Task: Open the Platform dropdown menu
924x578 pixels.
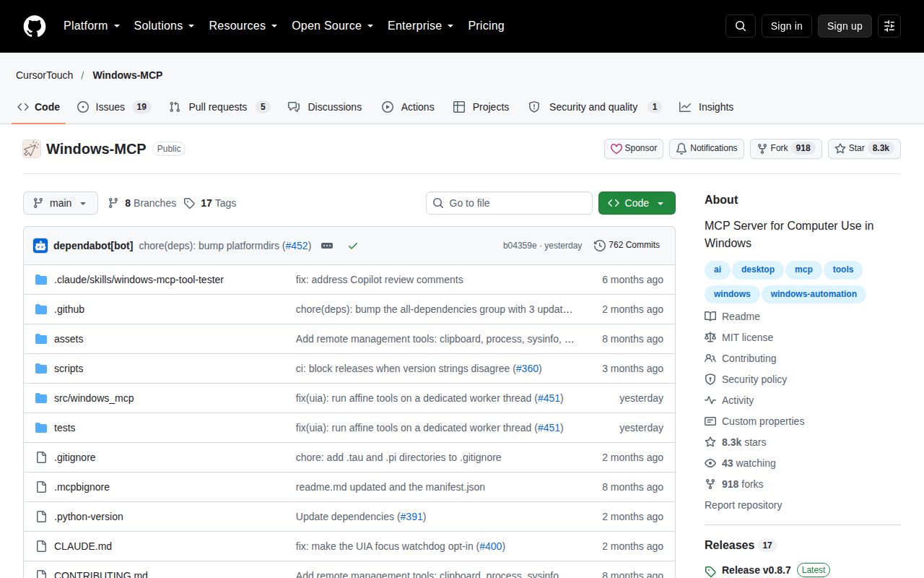Action: (92, 26)
